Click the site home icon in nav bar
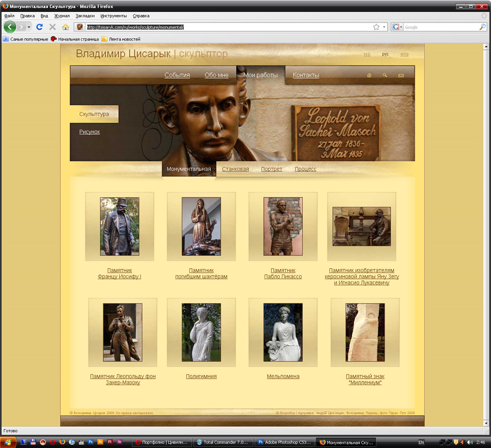The height and width of the screenshot is (448, 491). (369, 75)
